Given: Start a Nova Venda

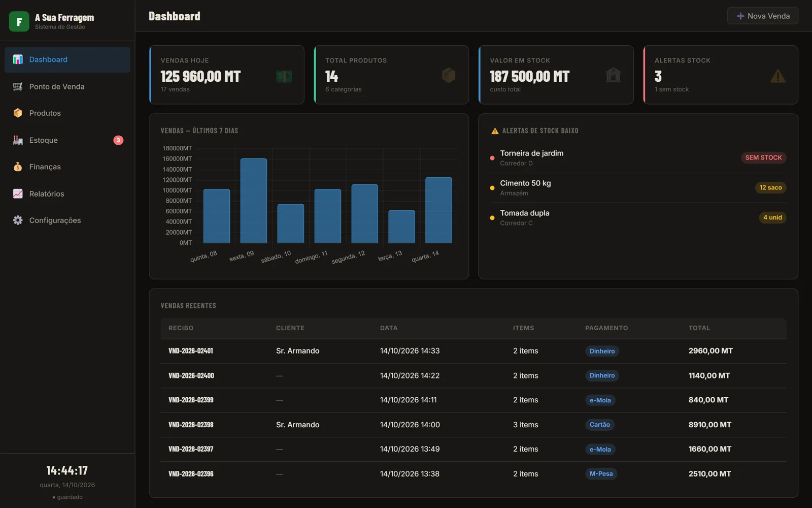Looking at the screenshot, I should tap(763, 16).
